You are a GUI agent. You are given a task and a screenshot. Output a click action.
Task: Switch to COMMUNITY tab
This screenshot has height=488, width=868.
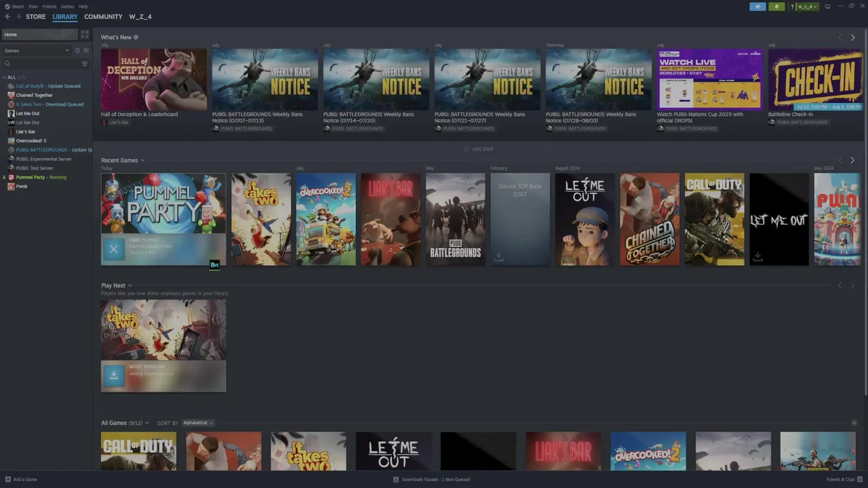(x=103, y=17)
